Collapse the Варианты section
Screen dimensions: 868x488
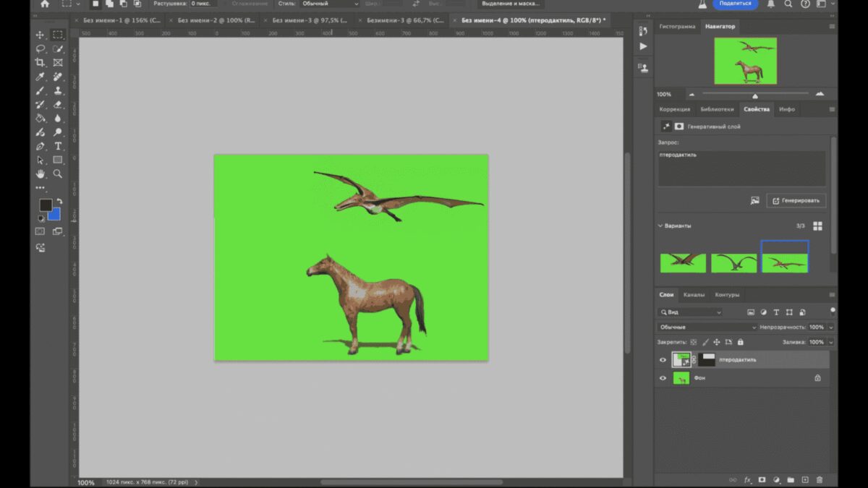(x=660, y=226)
